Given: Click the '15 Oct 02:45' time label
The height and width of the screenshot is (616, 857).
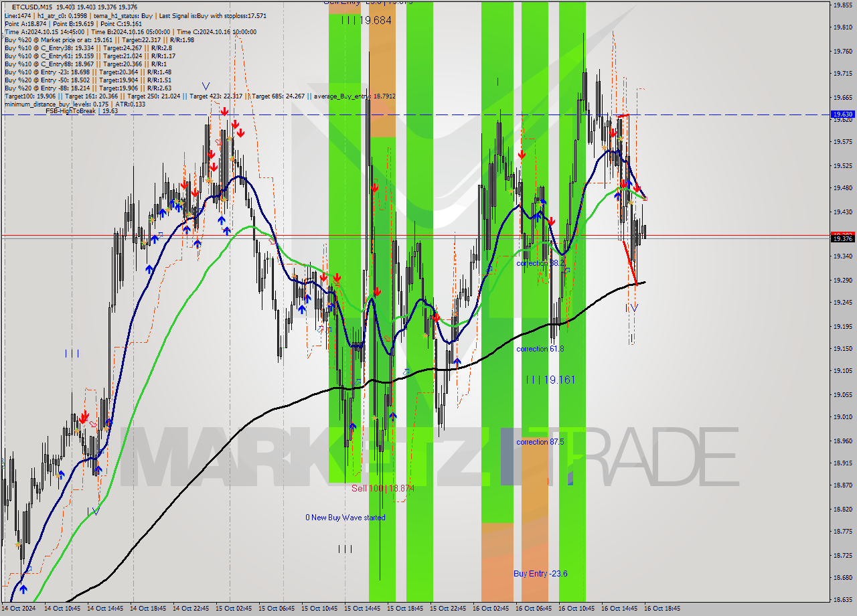Looking at the screenshot, I should coord(233,609).
